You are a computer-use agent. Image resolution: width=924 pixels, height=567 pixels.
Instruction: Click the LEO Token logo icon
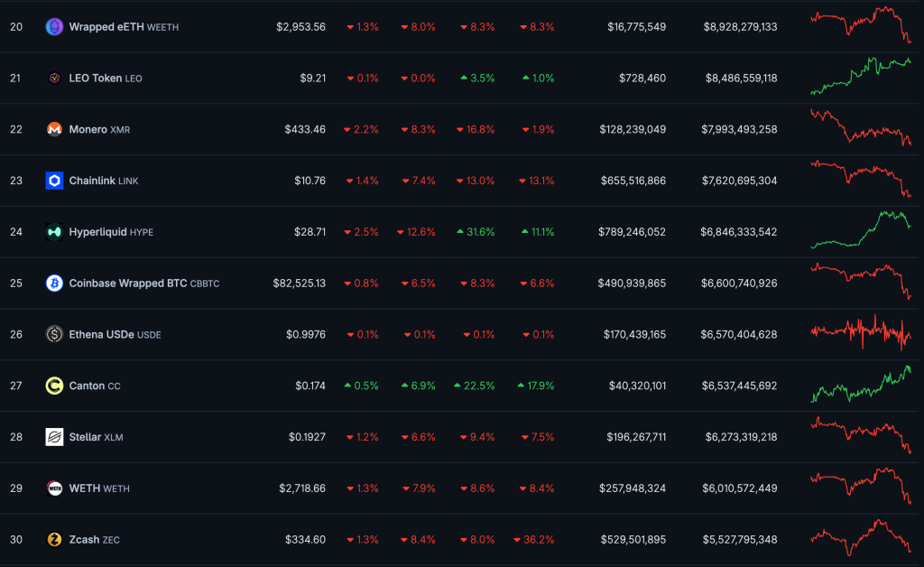pos(54,79)
